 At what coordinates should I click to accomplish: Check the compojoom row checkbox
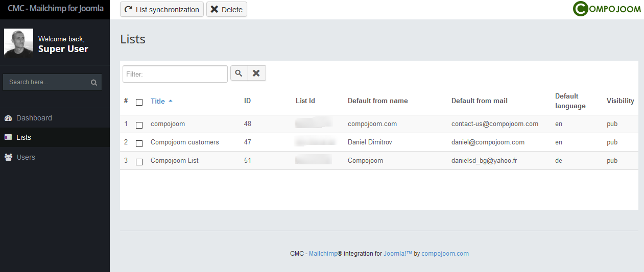(139, 125)
